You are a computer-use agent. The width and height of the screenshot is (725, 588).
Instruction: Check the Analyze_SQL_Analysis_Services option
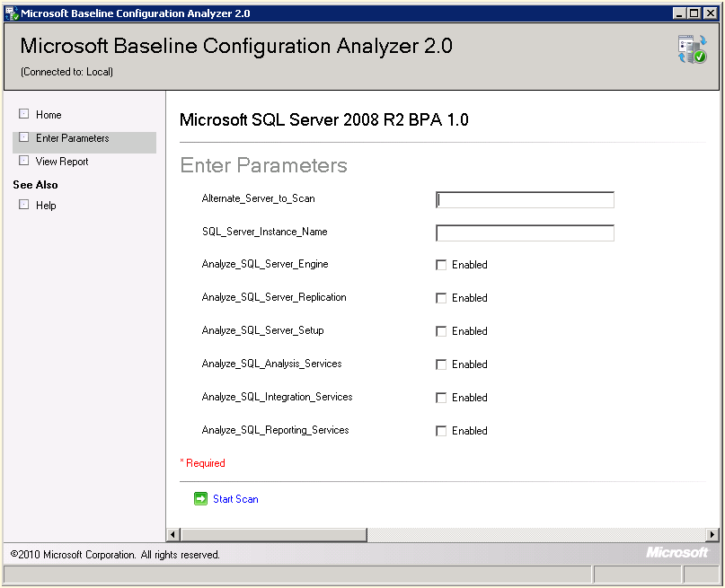(x=441, y=364)
